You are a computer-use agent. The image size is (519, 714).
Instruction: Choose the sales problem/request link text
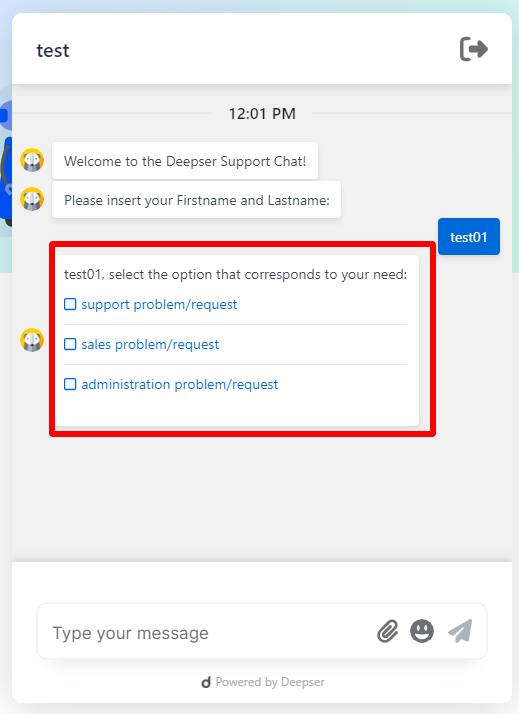(x=150, y=345)
